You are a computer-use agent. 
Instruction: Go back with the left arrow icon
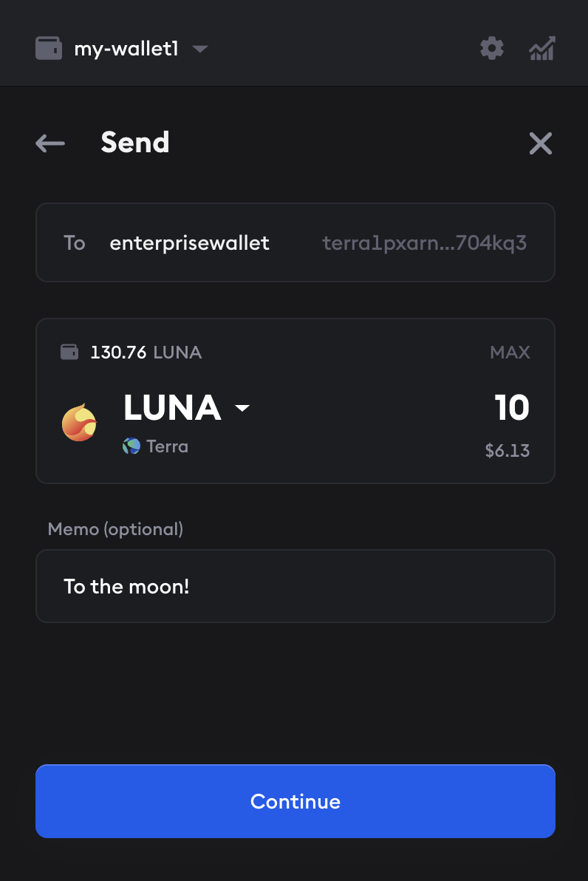pos(50,143)
